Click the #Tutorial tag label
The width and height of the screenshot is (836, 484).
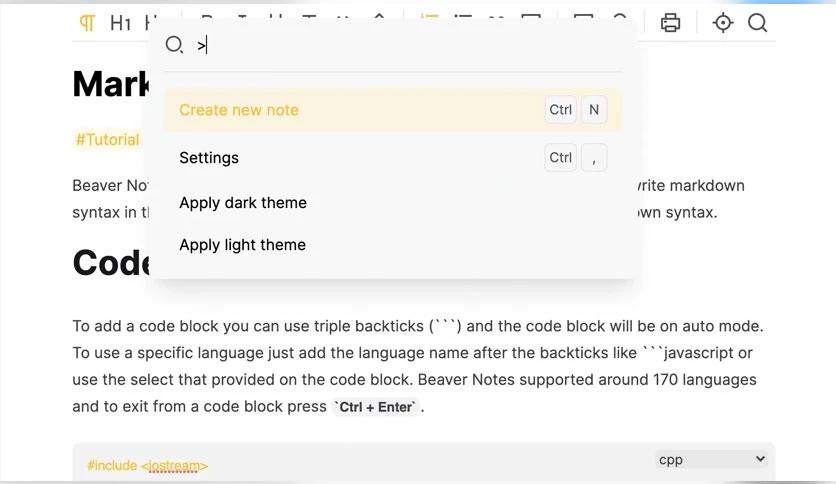pos(108,140)
